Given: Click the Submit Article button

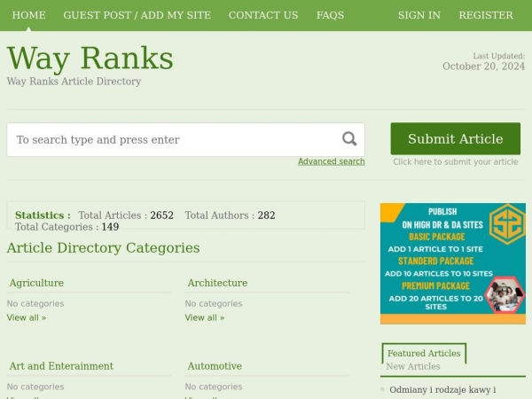Looking at the screenshot, I should pyautogui.click(x=456, y=138).
